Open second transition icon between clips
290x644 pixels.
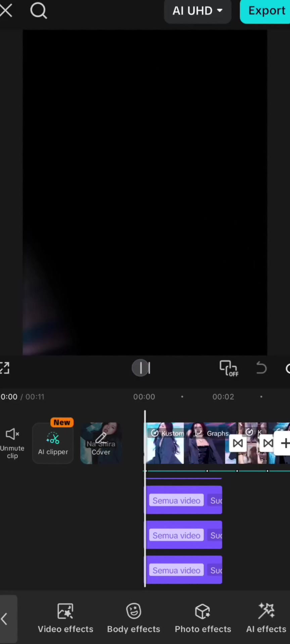click(x=268, y=443)
